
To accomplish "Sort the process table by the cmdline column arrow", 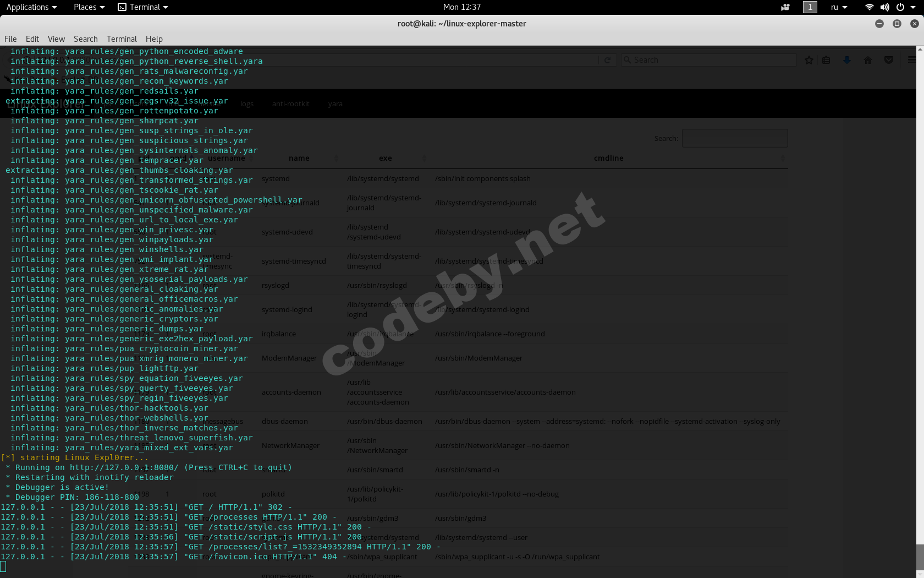I will pos(783,159).
